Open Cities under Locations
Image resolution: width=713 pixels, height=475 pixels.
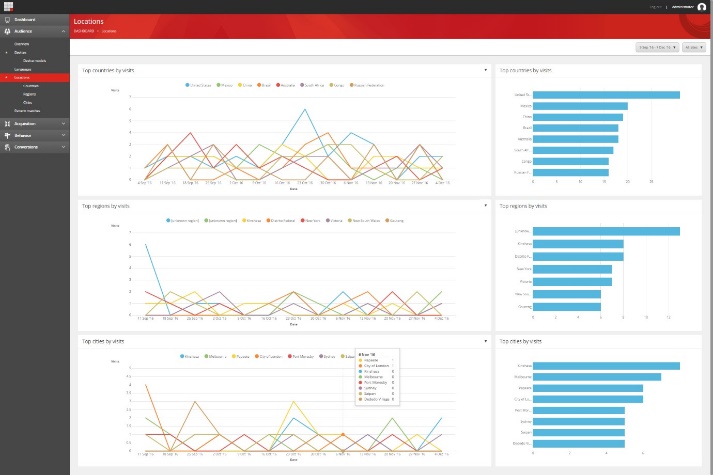pos(28,103)
